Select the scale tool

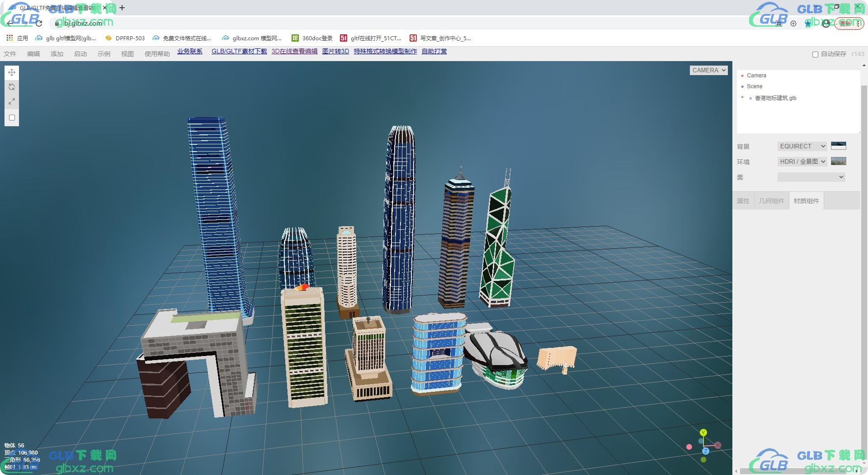12,101
